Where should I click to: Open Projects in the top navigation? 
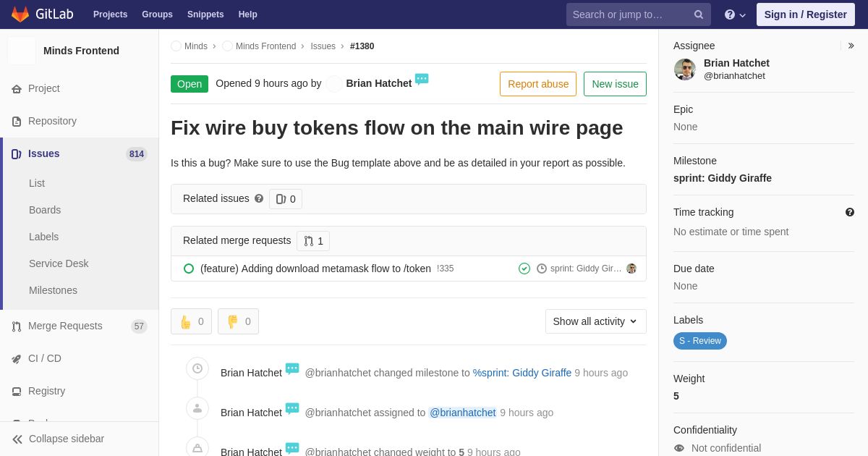(111, 14)
